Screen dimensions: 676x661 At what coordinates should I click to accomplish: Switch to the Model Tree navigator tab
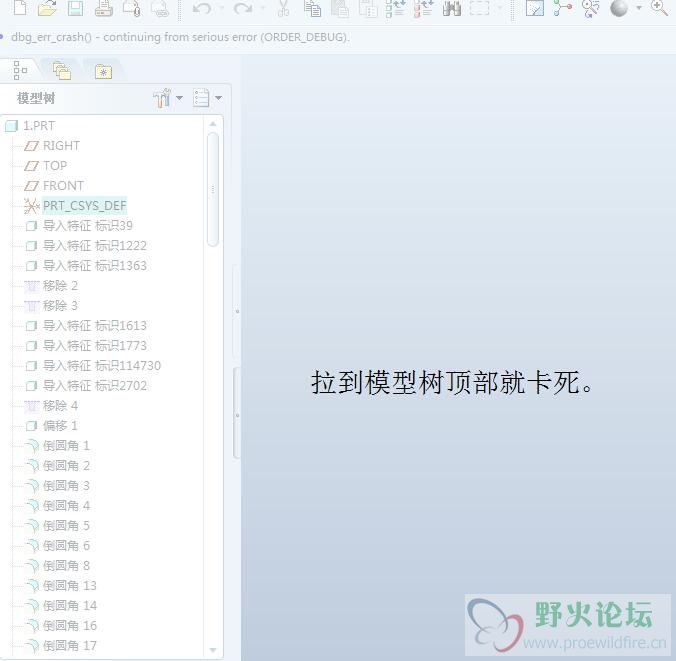click(x=19, y=70)
